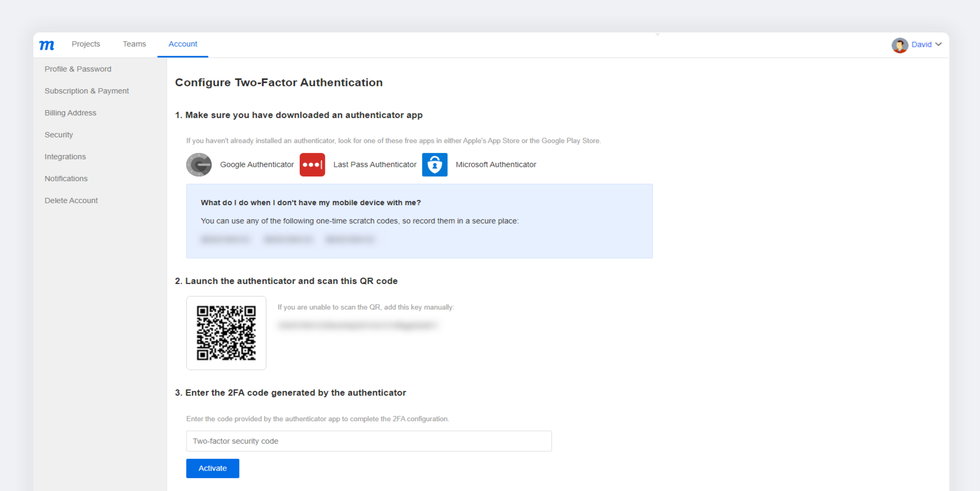Click the QR code image
Image resolution: width=980 pixels, height=491 pixels.
pyautogui.click(x=226, y=333)
